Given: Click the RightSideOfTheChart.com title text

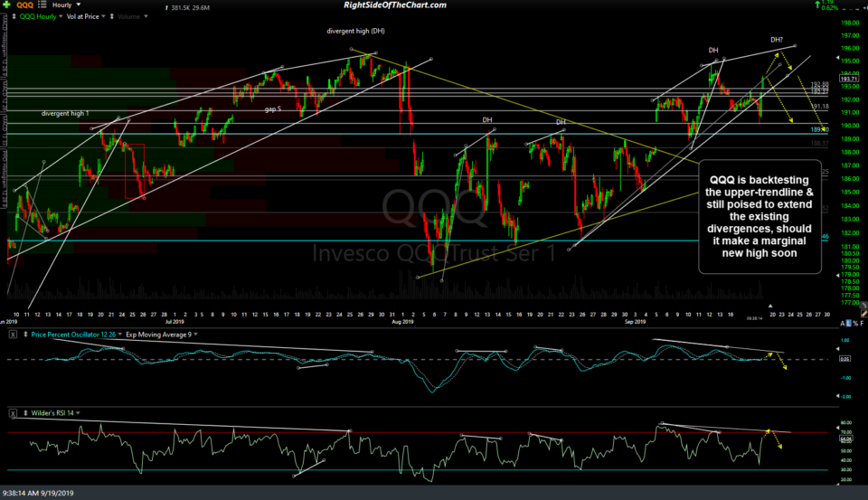Looking at the screenshot, I should tap(395, 5).
